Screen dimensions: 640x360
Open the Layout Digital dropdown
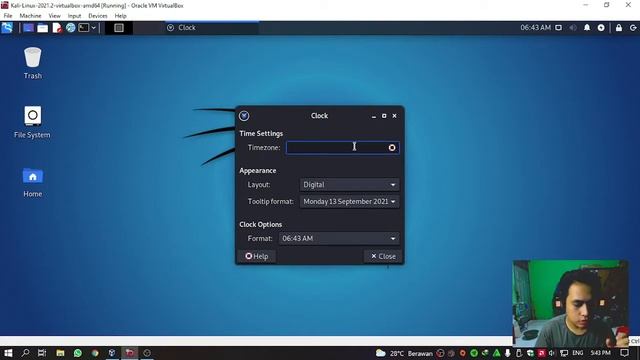(349, 184)
